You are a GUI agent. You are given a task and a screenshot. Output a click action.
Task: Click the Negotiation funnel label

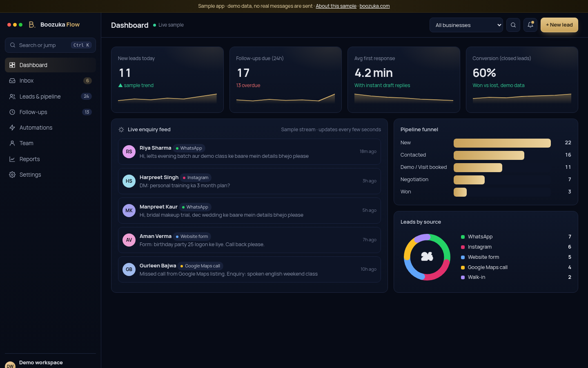coord(414,180)
